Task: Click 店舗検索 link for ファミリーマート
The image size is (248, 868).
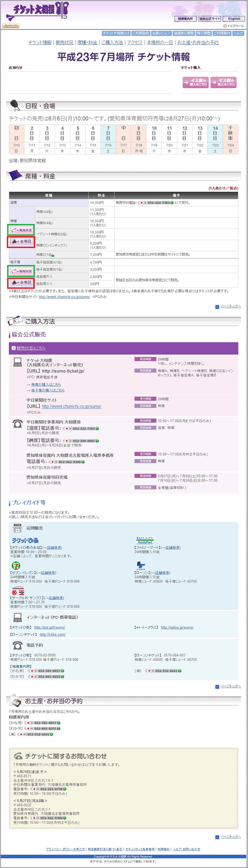Action: pyautogui.click(x=172, y=547)
